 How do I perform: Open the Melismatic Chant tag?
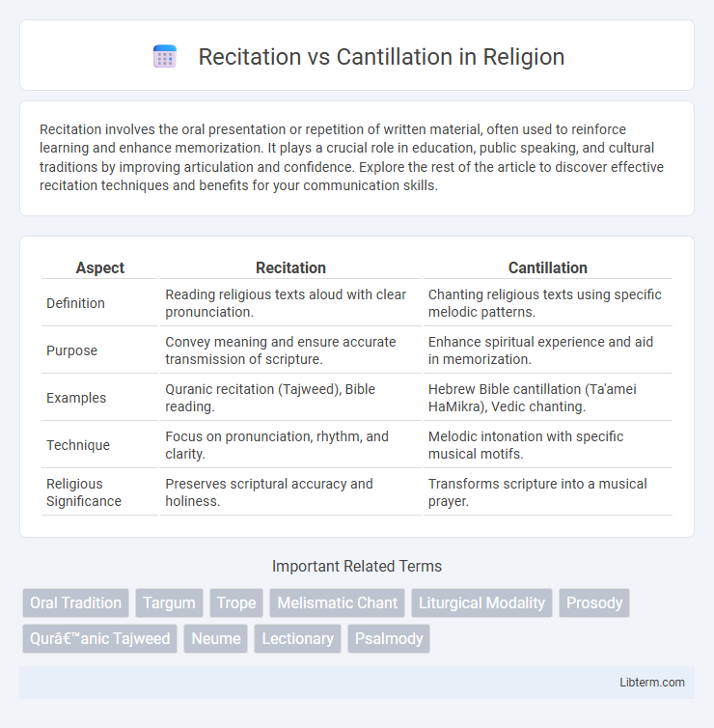(338, 602)
